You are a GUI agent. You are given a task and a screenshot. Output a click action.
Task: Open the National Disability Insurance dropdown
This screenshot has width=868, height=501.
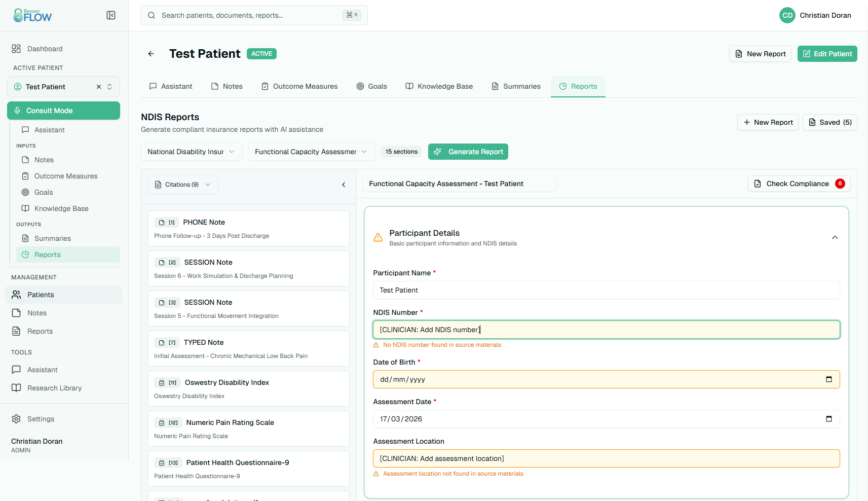point(191,152)
